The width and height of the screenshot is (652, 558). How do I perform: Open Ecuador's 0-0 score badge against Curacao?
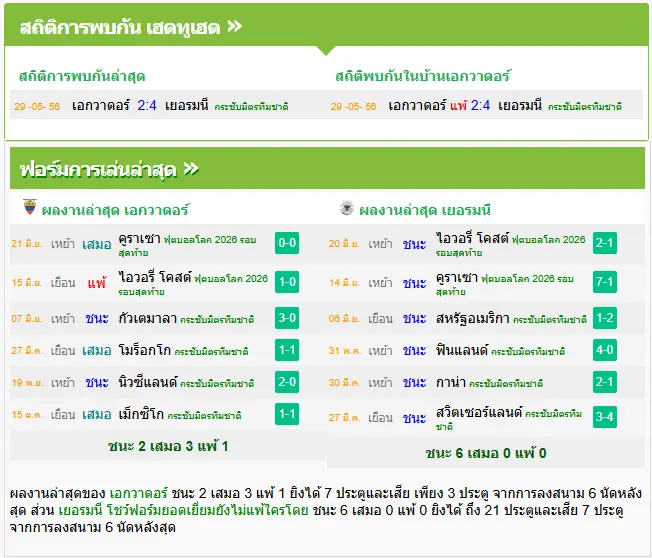[287, 243]
